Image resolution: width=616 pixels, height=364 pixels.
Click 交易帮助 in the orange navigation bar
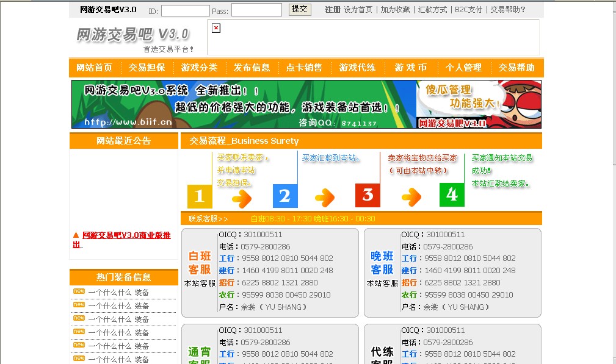(x=516, y=68)
